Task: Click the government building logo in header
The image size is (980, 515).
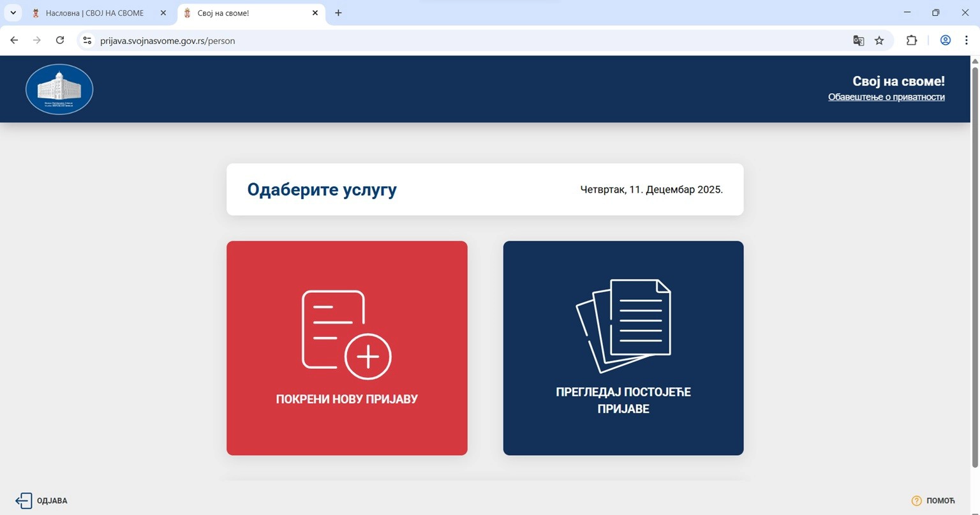Action: (x=59, y=89)
